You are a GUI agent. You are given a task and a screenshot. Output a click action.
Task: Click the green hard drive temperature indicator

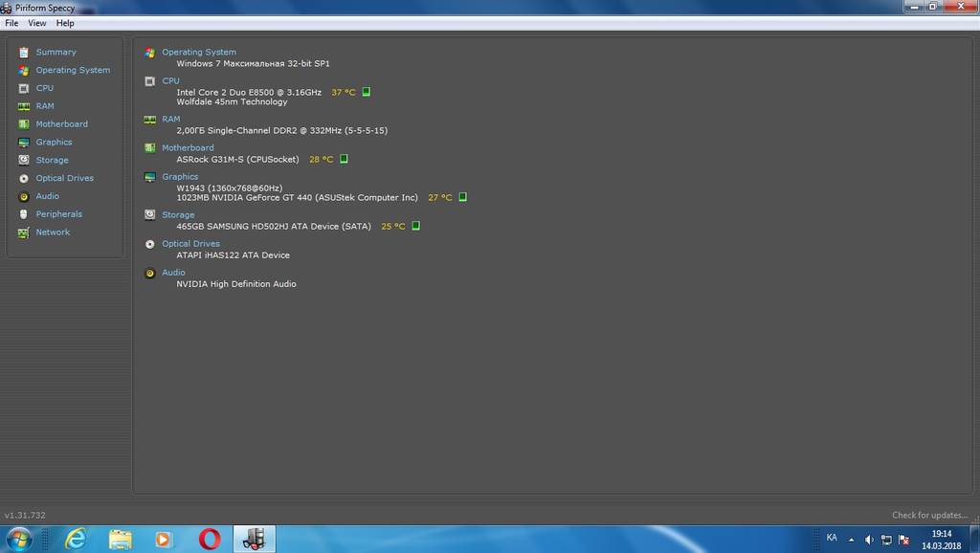click(x=415, y=226)
